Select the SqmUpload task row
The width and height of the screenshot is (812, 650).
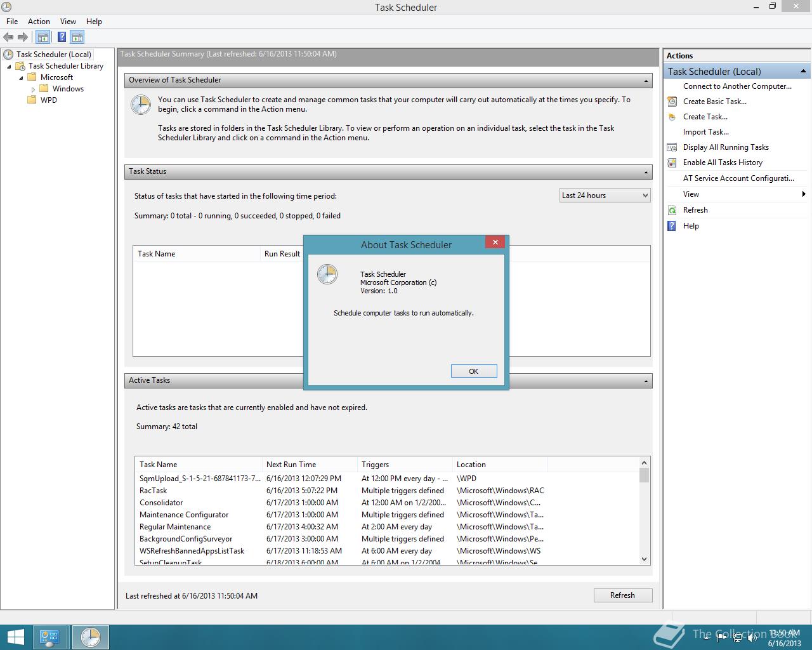(x=386, y=479)
